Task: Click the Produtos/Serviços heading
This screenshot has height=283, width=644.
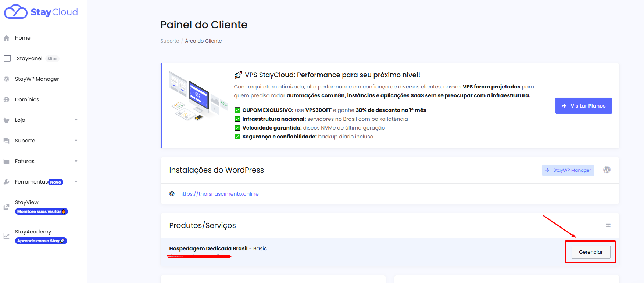Action: coord(203,225)
